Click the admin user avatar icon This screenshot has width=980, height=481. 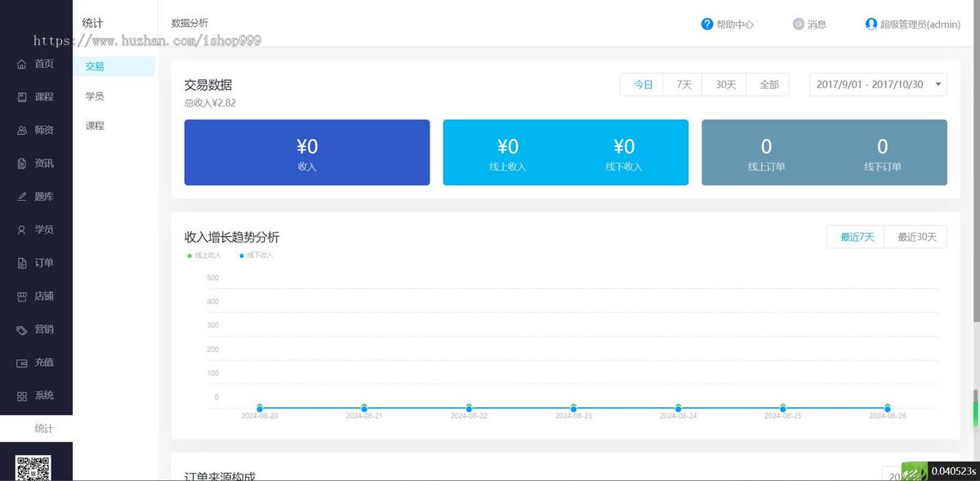[x=871, y=24]
